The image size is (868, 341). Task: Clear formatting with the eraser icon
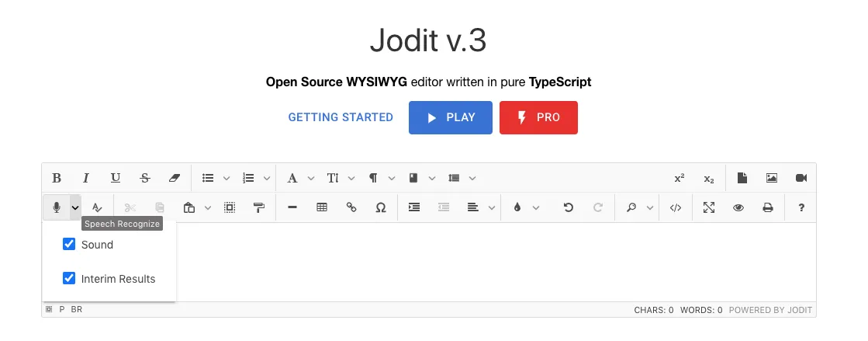175,178
